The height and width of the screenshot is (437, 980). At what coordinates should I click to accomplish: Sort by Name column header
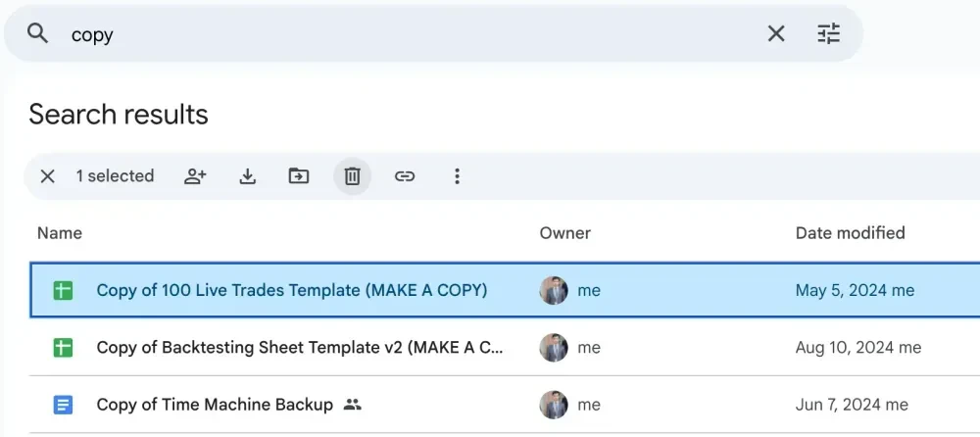coord(60,233)
